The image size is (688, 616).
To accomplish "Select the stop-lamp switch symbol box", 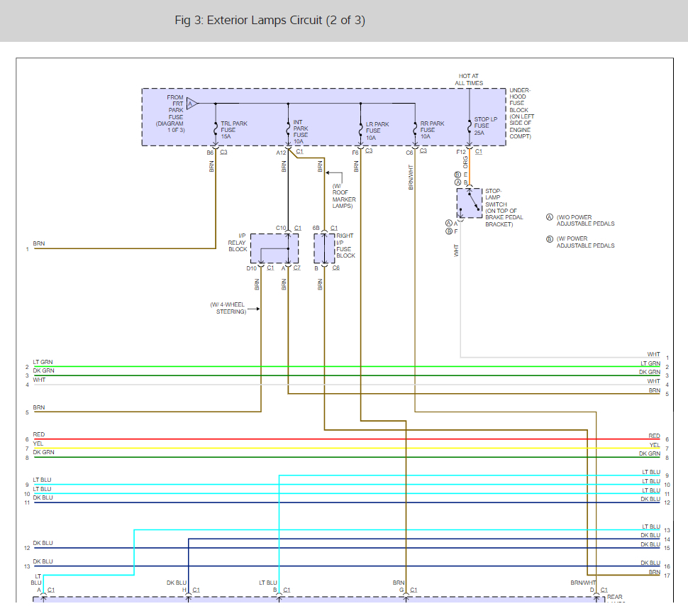I will click(x=469, y=203).
